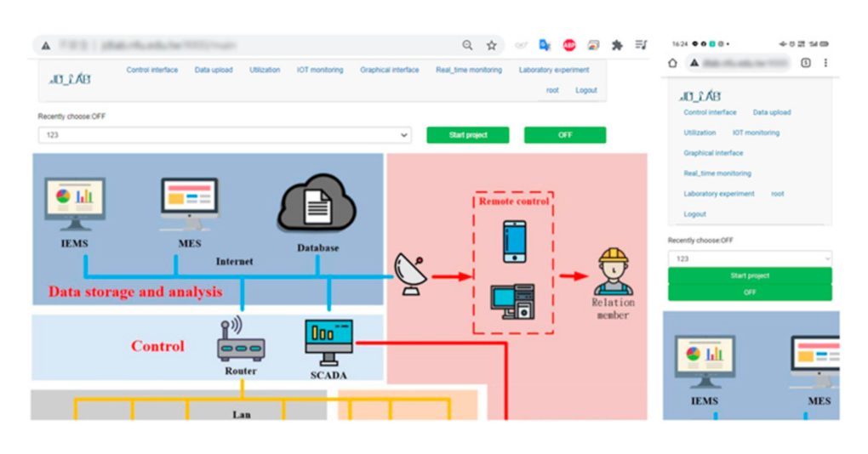This screenshot has height=454, width=868.
Task: Click the Relation member worker icon
Action: [x=613, y=271]
